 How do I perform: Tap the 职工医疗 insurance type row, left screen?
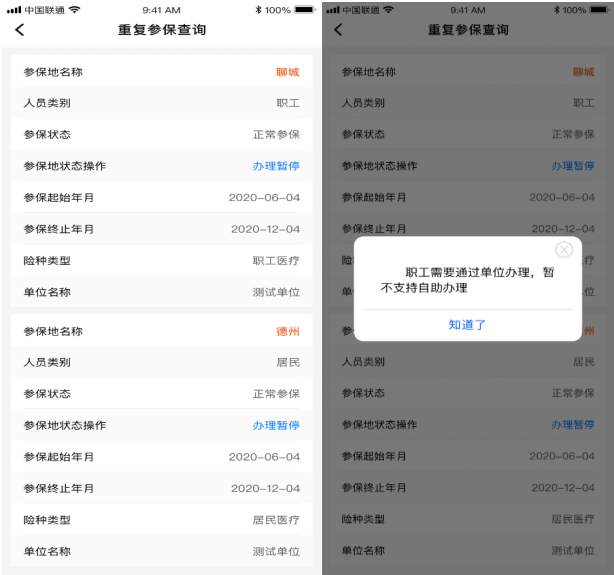tap(160, 261)
